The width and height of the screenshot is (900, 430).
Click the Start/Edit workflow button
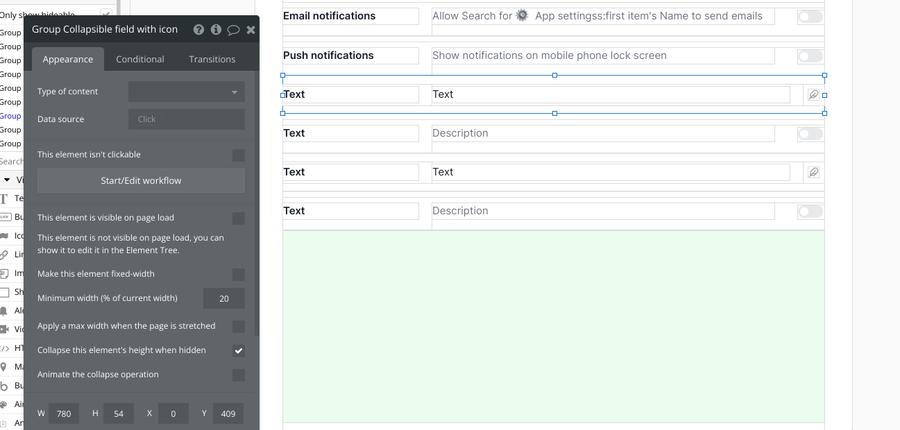click(x=141, y=181)
